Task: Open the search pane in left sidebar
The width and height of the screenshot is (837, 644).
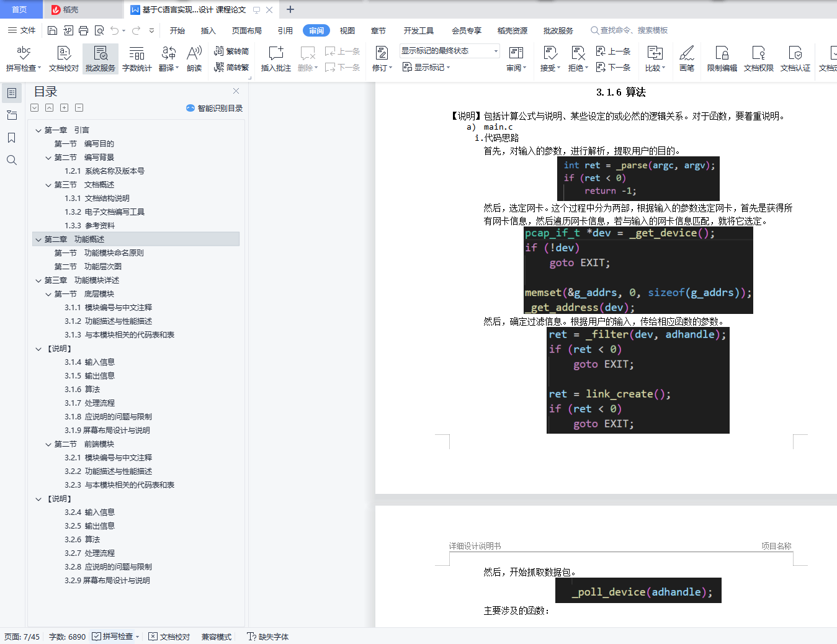Action: point(11,160)
